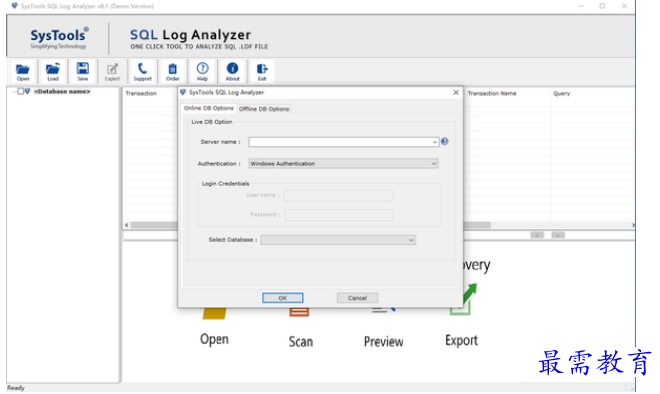The image size is (660, 394).
Task: Close the SQL Log Analyzer dialog
Action: point(455,92)
